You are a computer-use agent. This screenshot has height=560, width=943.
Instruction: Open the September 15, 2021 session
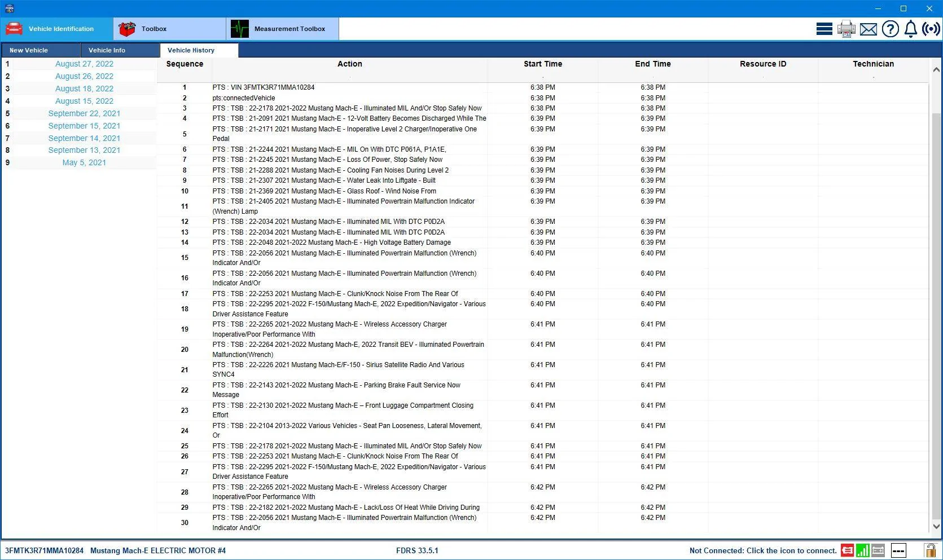[x=84, y=126]
